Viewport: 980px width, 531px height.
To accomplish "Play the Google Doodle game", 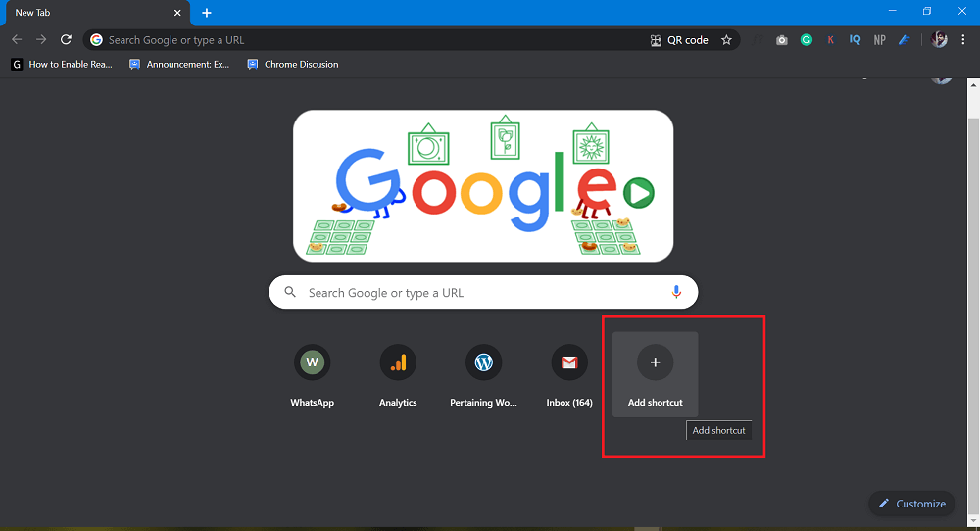I will [x=639, y=192].
